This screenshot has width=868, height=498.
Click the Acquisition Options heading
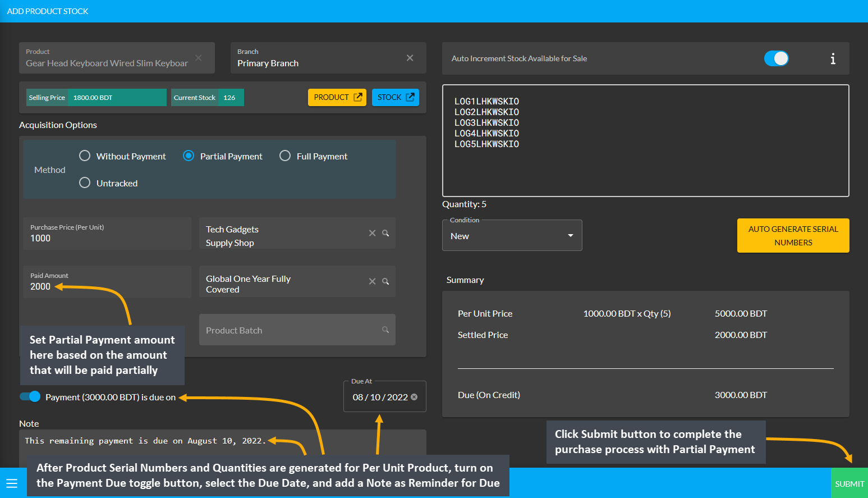point(58,125)
